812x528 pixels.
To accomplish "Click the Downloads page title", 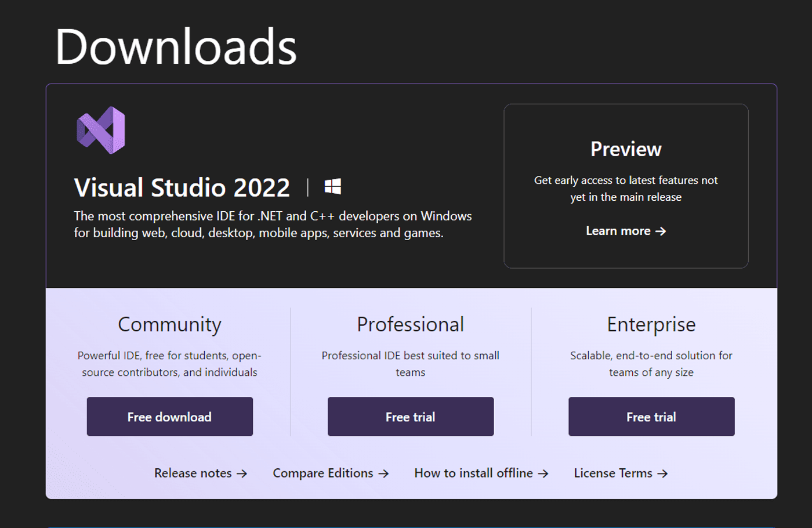I will tap(176, 46).
